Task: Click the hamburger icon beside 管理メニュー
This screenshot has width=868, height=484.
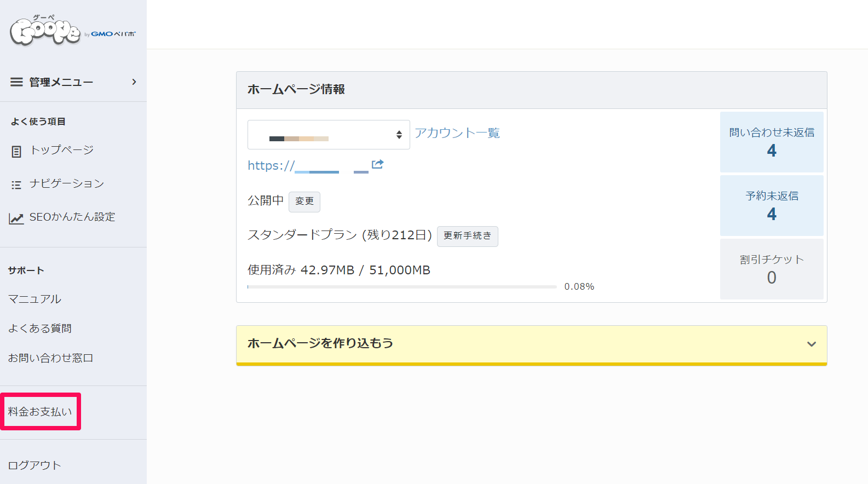Action: [16, 82]
